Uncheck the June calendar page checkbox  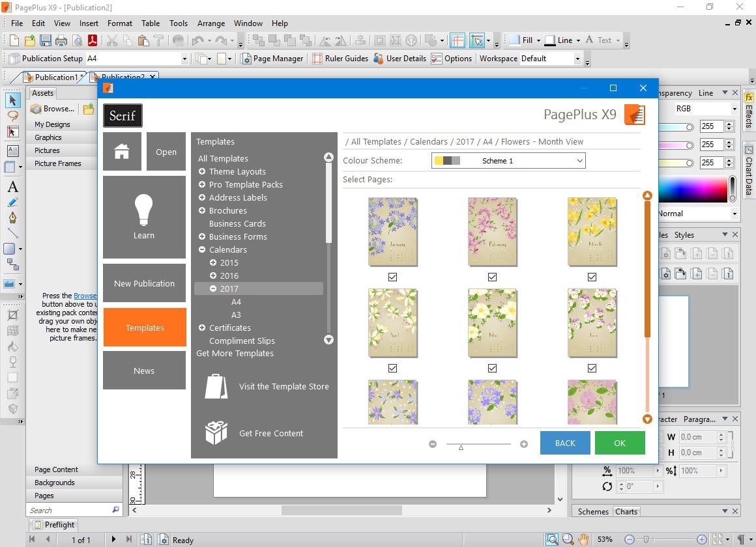592,368
